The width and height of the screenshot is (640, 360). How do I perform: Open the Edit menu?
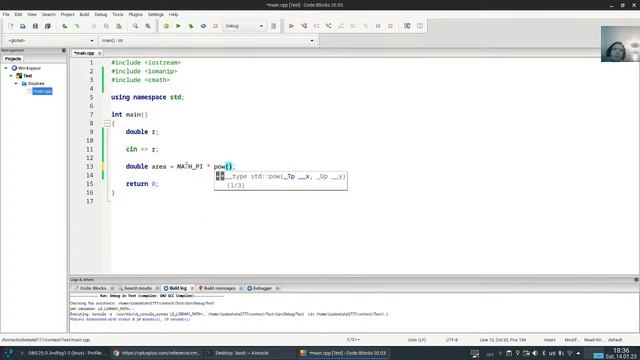(18, 14)
